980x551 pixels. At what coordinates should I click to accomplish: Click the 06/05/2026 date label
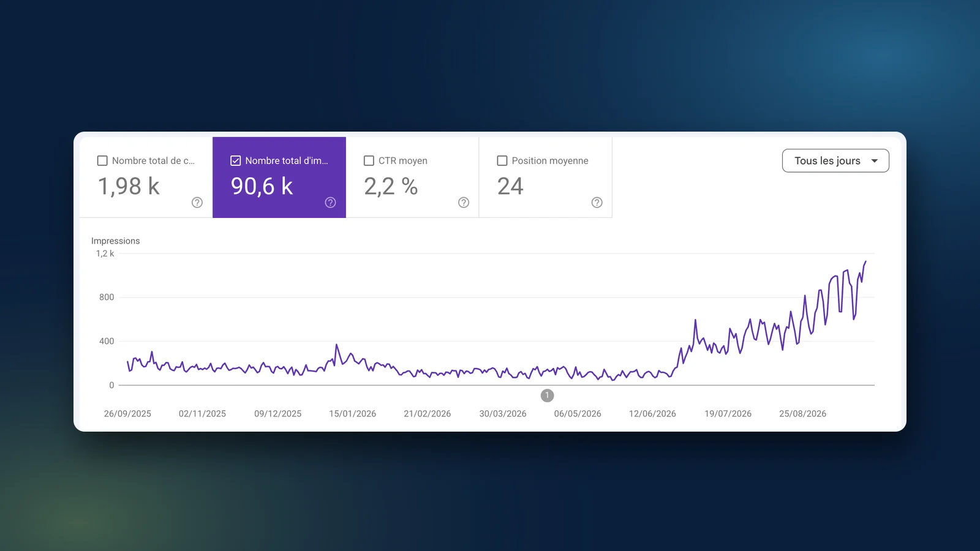(x=578, y=414)
